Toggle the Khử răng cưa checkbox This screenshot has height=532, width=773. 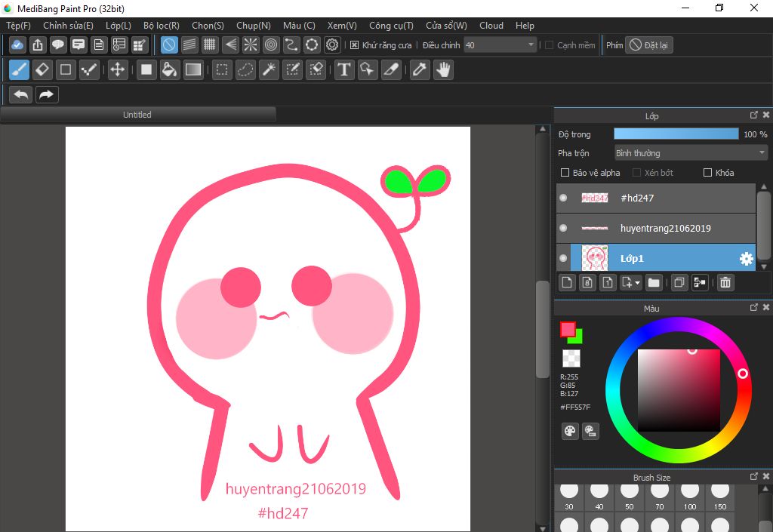pyautogui.click(x=355, y=45)
